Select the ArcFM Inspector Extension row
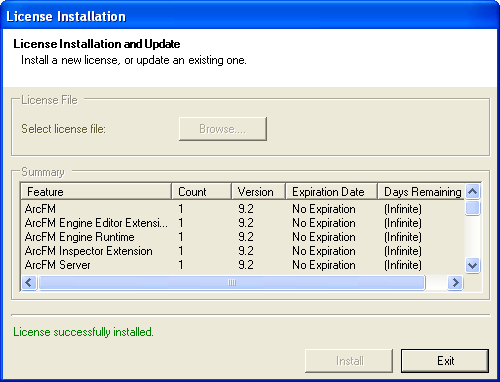Image resolution: width=500 pixels, height=382 pixels. (x=242, y=251)
